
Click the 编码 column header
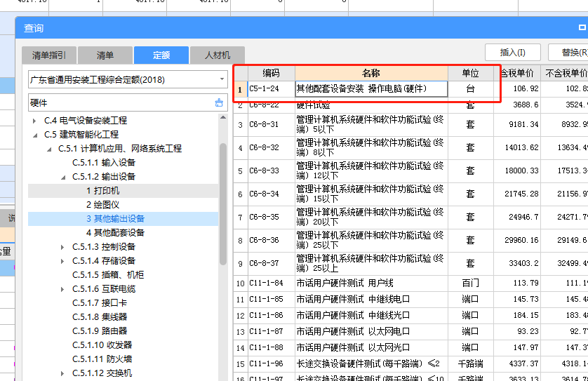(x=271, y=73)
